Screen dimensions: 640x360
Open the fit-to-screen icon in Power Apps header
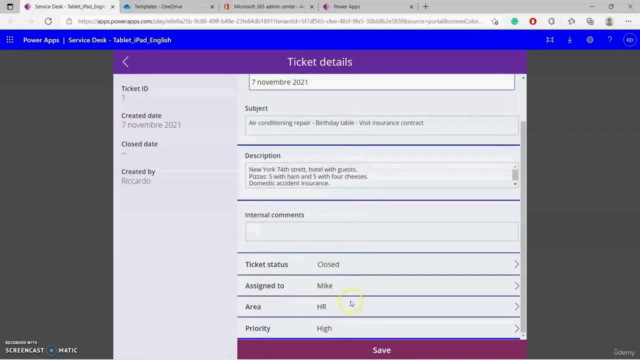(x=550, y=40)
